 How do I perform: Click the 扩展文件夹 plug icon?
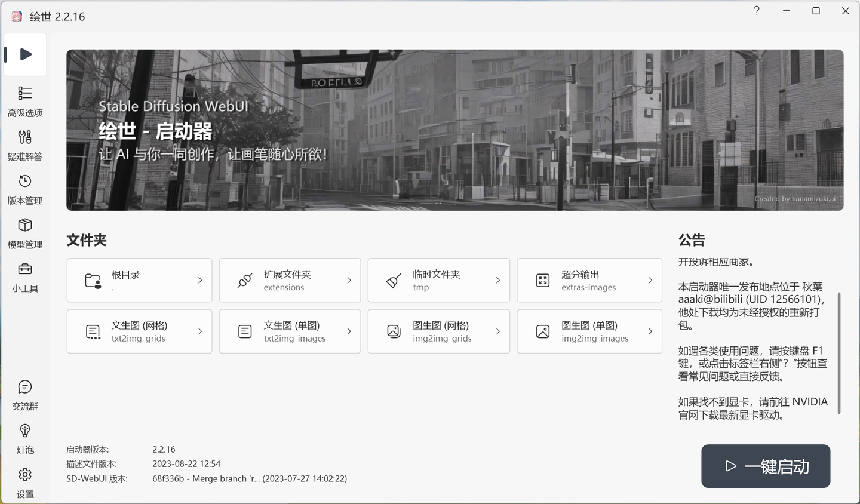(x=245, y=281)
